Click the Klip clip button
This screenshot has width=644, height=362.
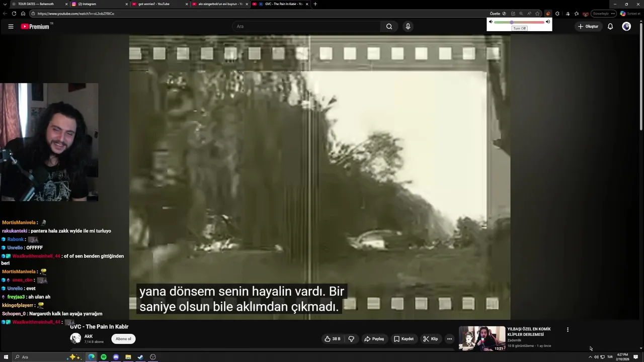(431, 339)
